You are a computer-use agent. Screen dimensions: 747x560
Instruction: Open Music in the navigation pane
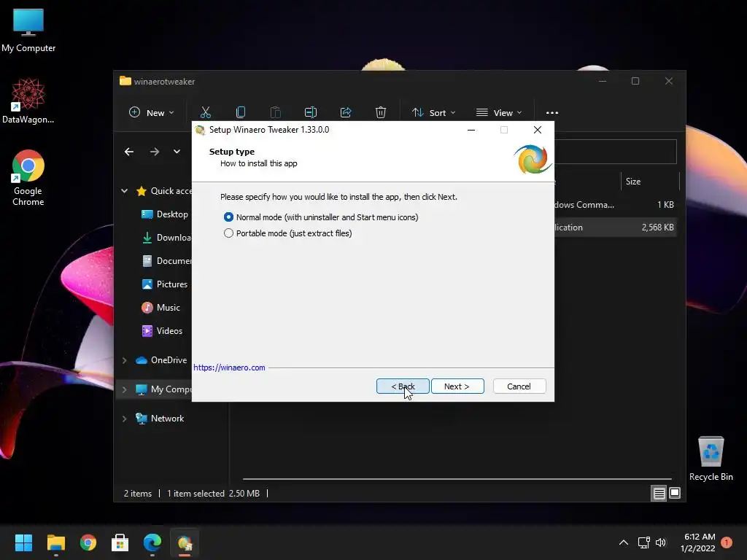pyautogui.click(x=161, y=308)
